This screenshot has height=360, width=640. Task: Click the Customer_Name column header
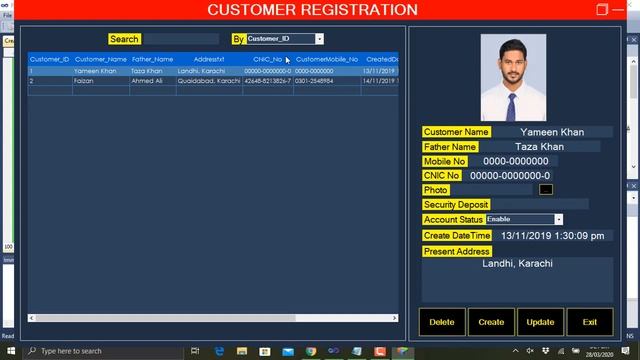point(101,59)
